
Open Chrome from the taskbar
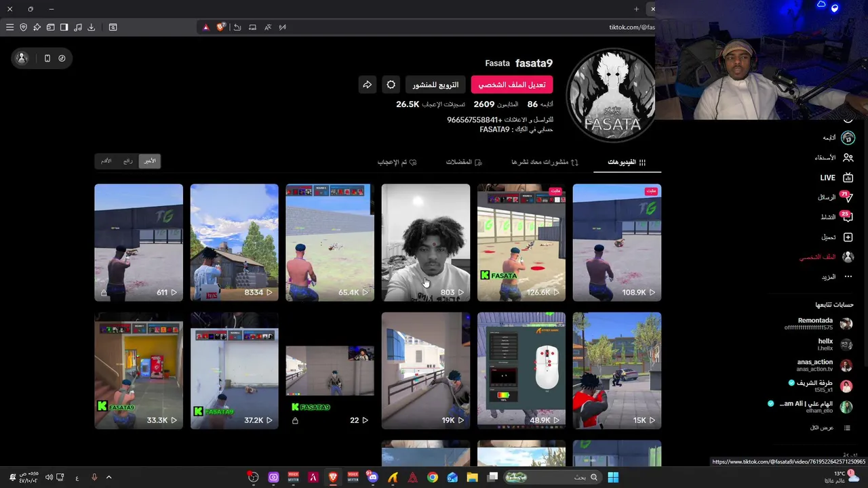(432, 477)
